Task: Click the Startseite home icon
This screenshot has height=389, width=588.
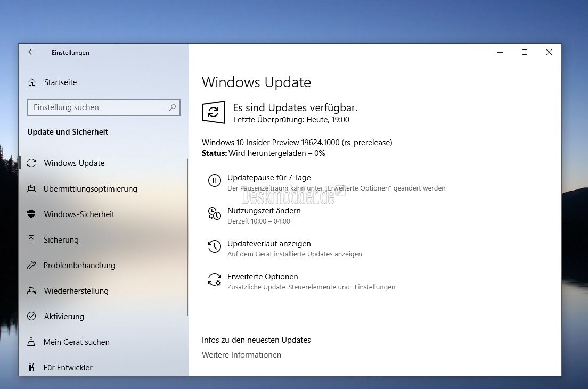Action: pyautogui.click(x=32, y=82)
